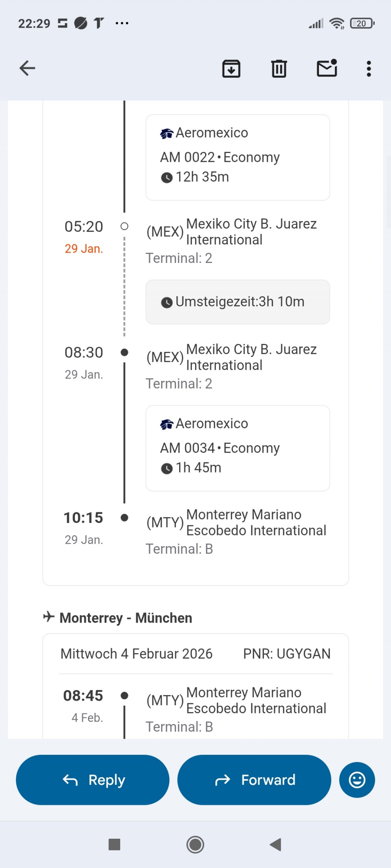Tap the Umsteigezeit 3h 10m layover box
This screenshot has width=391, height=868.
click(x=237, y=302)
